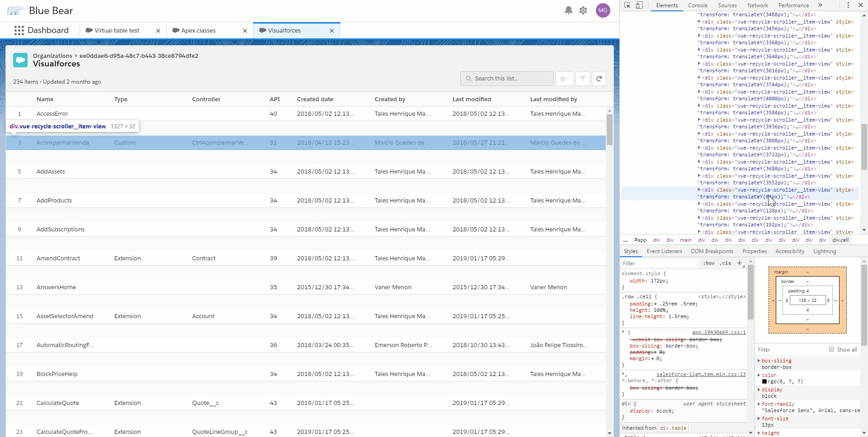868x437 pixels.
Task: Go to Dashboard
Action: [48, 30]
